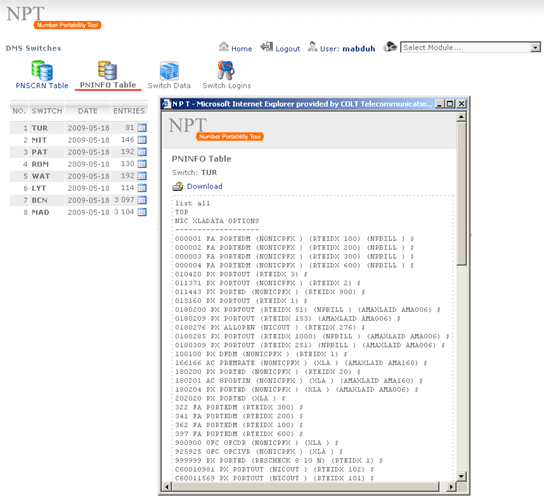Screen dimensions: 544x500
Task: Select the PAT switch name
Action: pos(40,152)
